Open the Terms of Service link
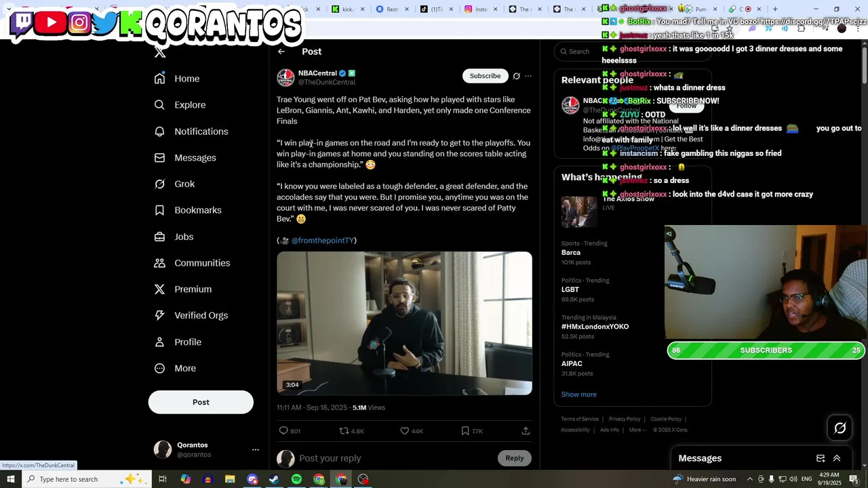This screenshot has width=868, height=488. (x=580, y=419)
